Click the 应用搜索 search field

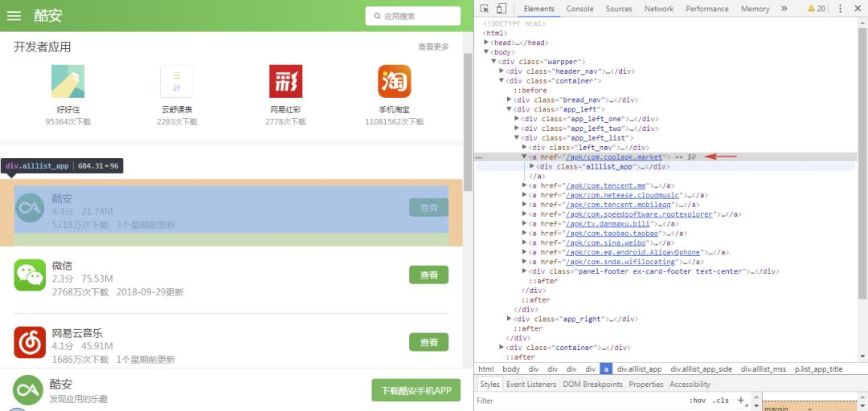tap(413, 16)
